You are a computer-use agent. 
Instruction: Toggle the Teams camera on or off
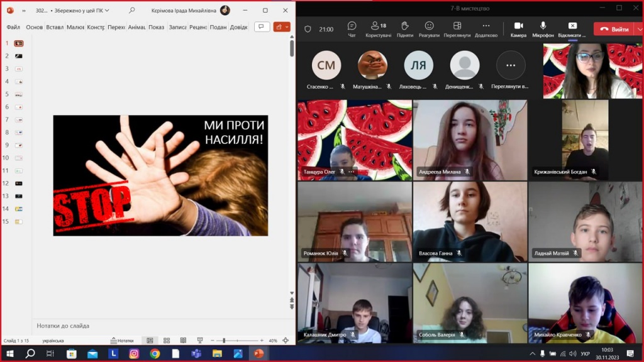coord(518,29)
